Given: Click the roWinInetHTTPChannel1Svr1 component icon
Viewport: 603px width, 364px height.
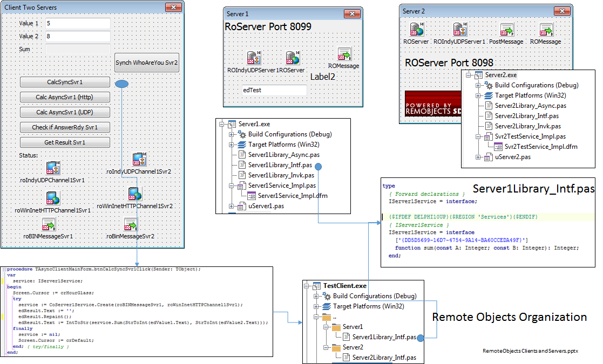Looking at the screenshot, I should (52, 198).
